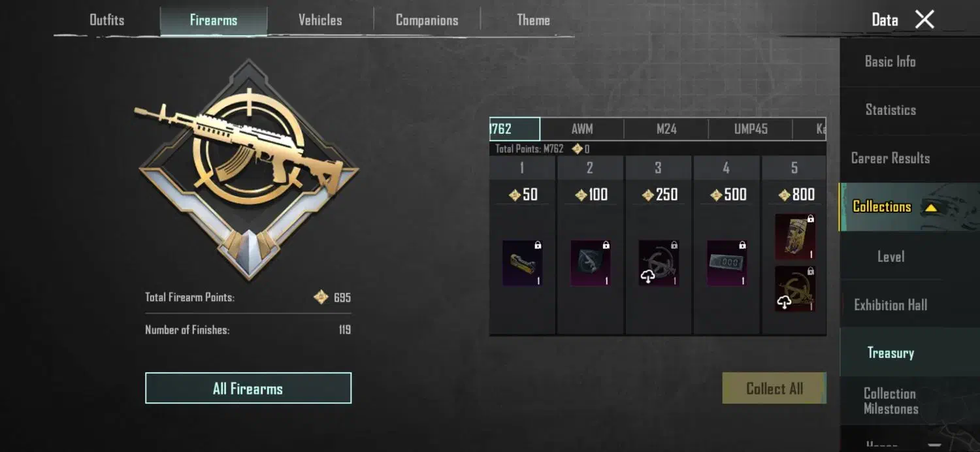Image resolution: width=980 pixels, height=452 pixels.
Task: Collapse the Collections expander arrow
Action: 931,208
